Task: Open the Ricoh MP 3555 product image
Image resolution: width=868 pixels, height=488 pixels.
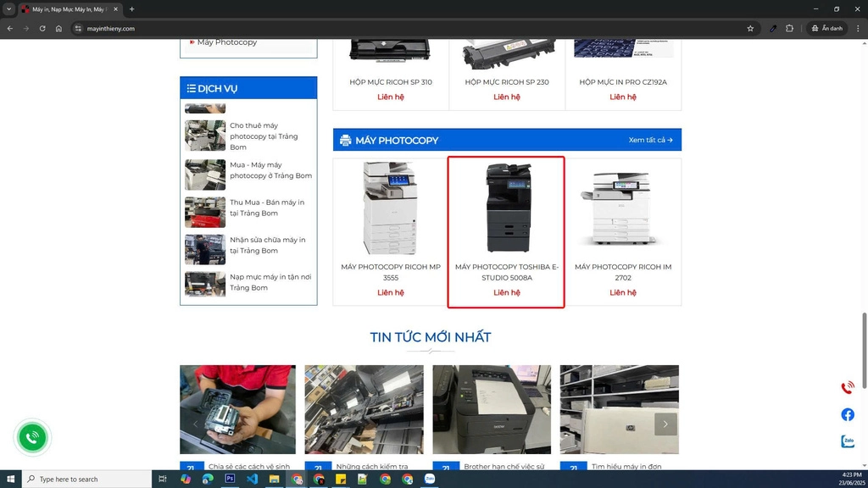Action: [x=390, y=208]
